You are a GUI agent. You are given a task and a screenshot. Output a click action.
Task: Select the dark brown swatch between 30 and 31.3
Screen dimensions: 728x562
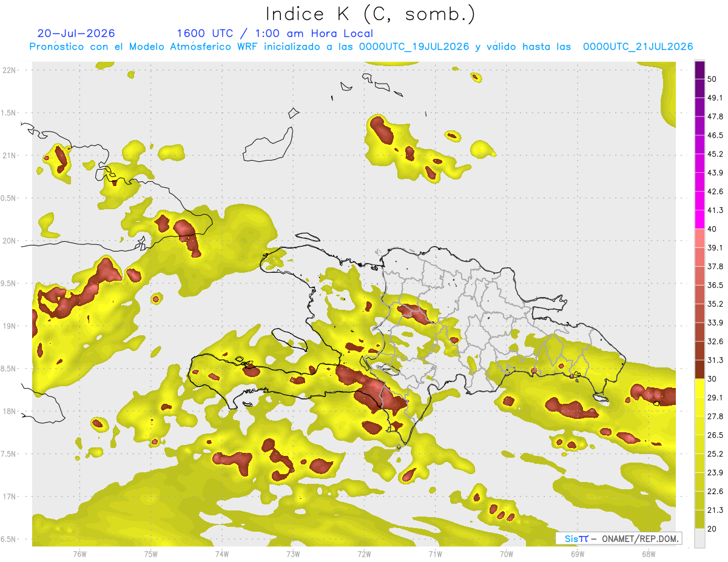coord(699,369)
